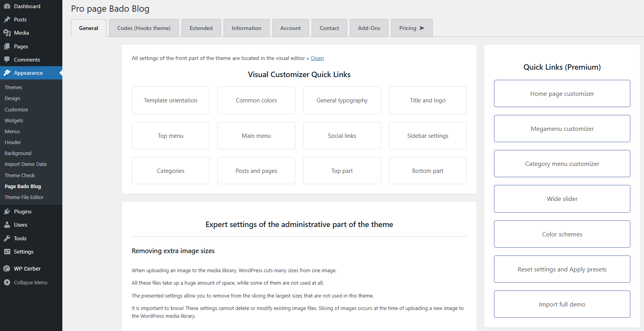
Task: Click the arrow icon on Pricing tab
Action: coord(422,28)
